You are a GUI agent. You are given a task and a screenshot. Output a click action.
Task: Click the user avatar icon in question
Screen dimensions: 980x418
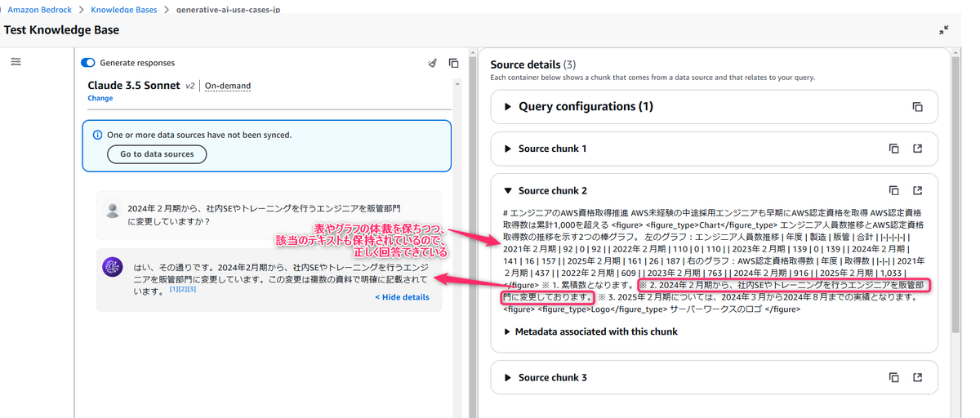pos(114,211)
